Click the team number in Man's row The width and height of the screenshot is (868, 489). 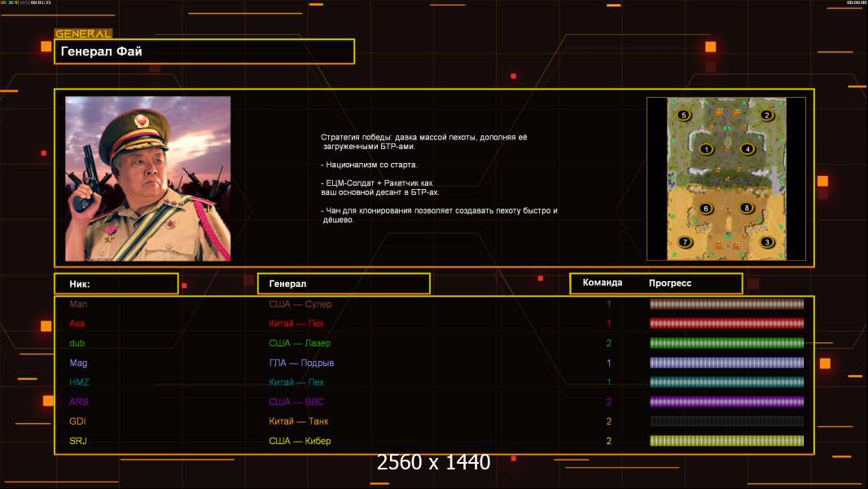click(x=608, y=304)
